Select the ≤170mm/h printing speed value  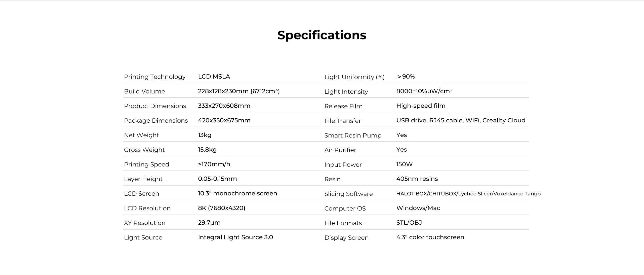[214, 164]
